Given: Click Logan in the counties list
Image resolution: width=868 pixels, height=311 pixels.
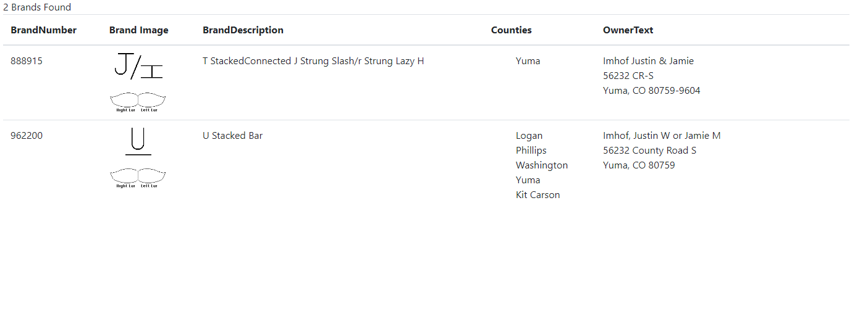Looking at the screenshot, I should tap(529, 136).
